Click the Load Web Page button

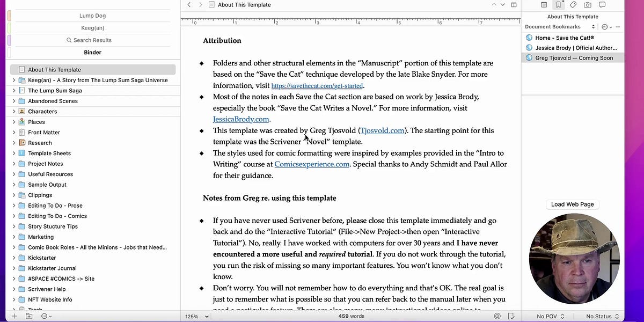[x=572, y=204]
